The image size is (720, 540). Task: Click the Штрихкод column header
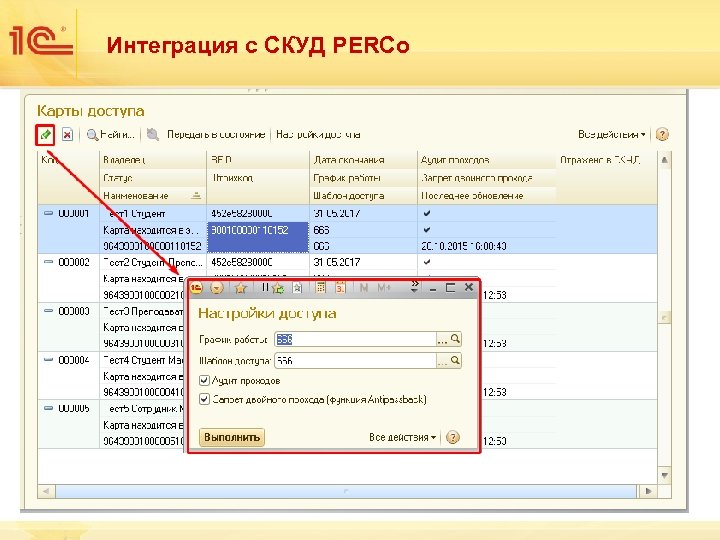coord(258,178)
